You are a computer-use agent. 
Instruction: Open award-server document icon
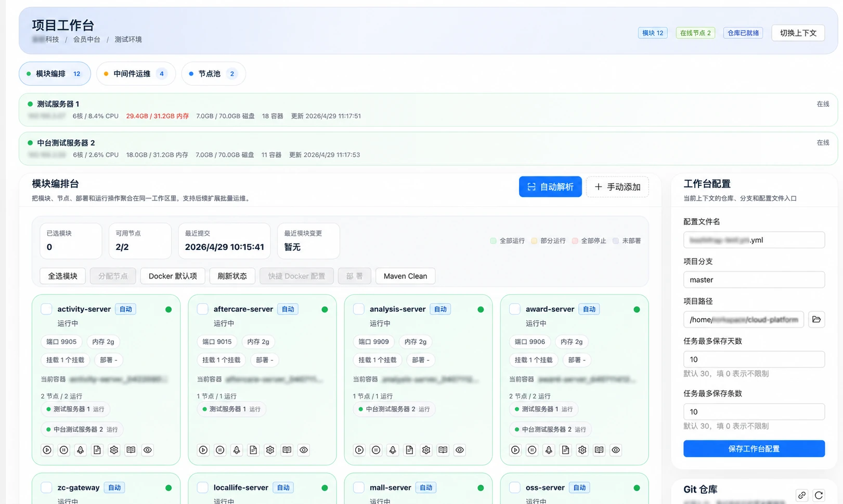[565, 450]
